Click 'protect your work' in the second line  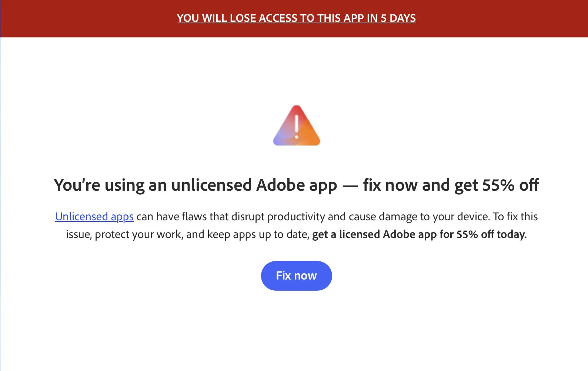(x=138, y=234)
